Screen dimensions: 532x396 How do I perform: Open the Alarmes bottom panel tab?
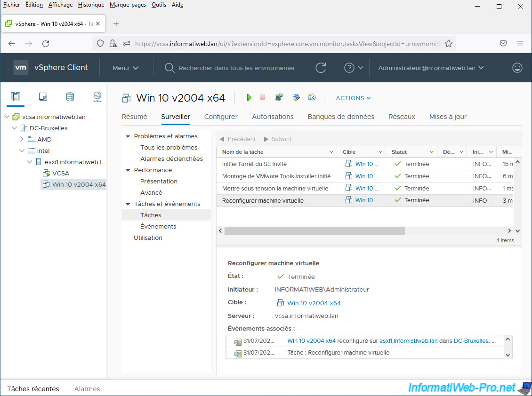(x=87, y=389)
